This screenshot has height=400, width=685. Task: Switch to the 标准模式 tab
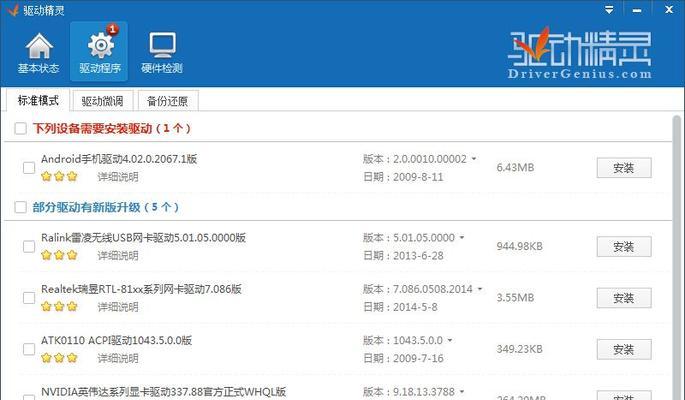pyautogui.click(x=38, y=100)
